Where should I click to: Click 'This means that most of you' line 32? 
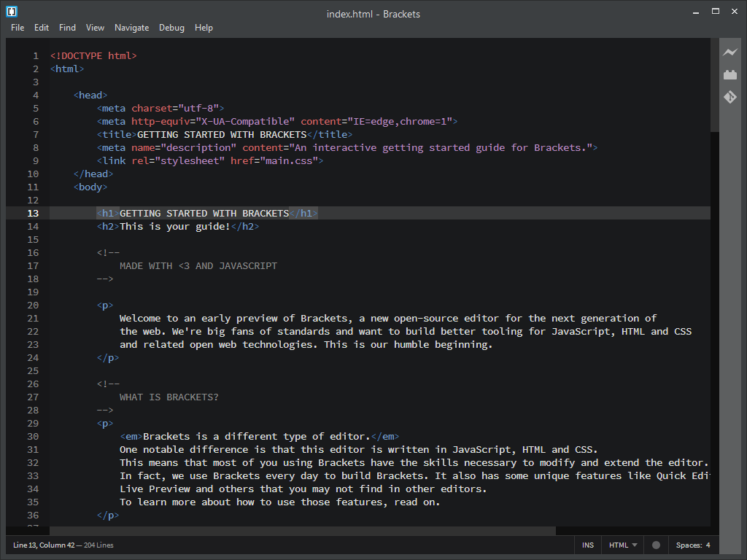point(414,463)
